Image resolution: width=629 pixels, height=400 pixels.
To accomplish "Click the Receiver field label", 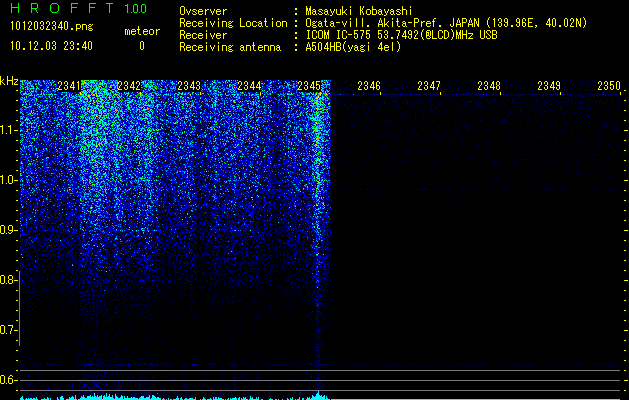I will click(x=203, y=35).
